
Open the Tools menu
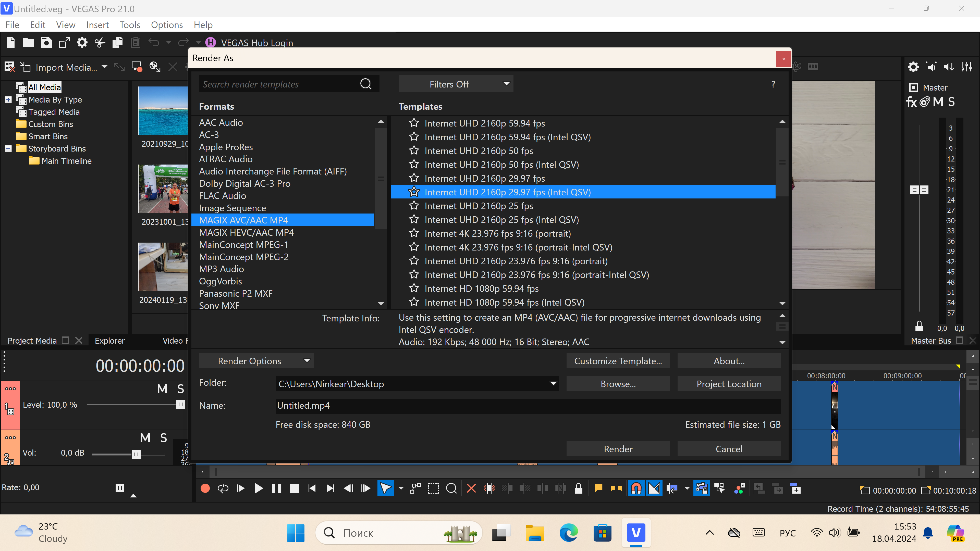pos(130,25)
